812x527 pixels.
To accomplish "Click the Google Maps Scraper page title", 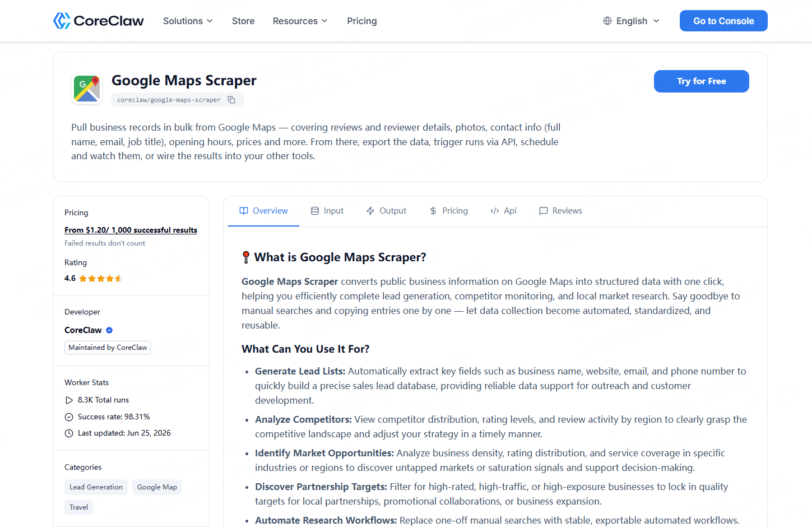I will click(184, 81).
